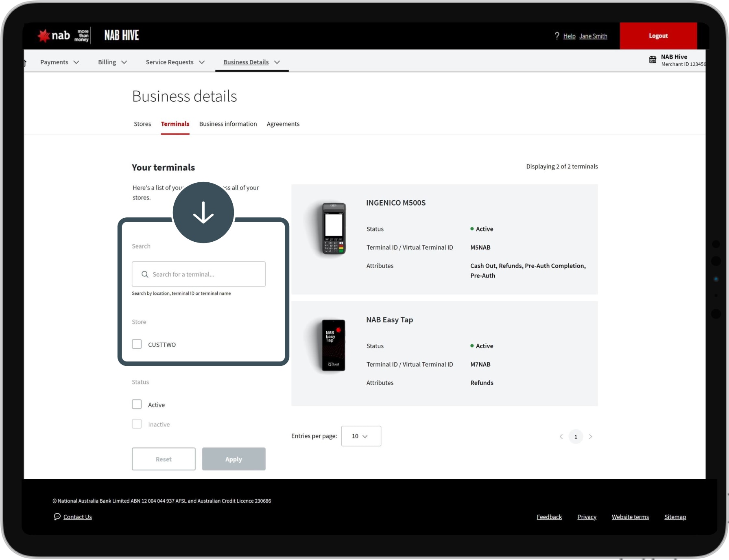The image size is (729, 560).
Task: Open the Agreements tab
Action: (x=283, y=124)
